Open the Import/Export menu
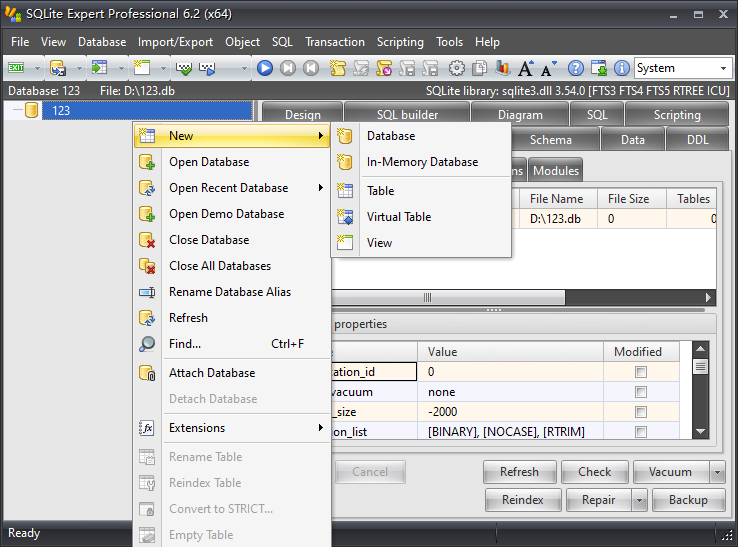Screen dimensions: 738x547 [175, 42]
